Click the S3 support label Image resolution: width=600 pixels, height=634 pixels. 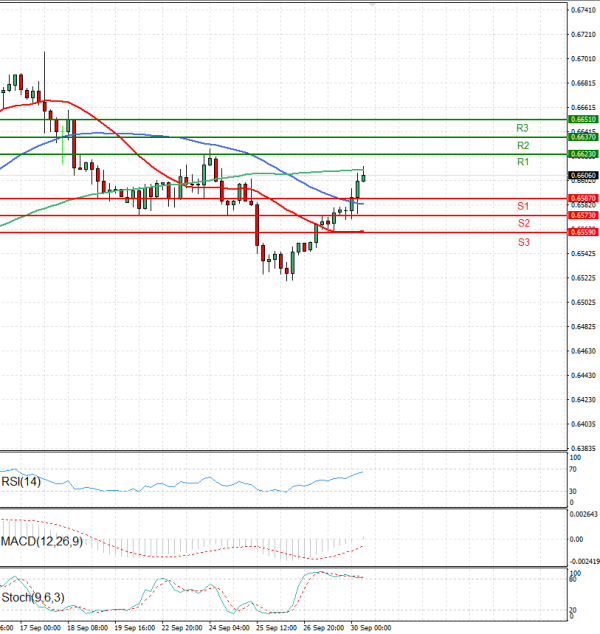523,242
